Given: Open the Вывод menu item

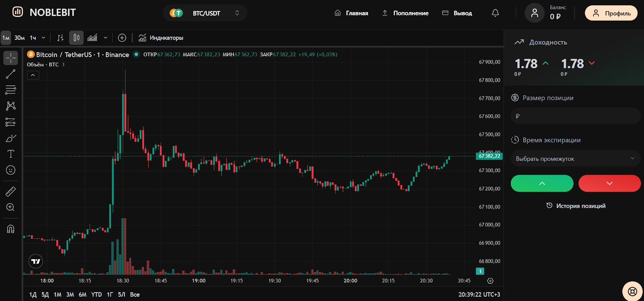Looking at the screenshot, I should [x=457, y=13].
